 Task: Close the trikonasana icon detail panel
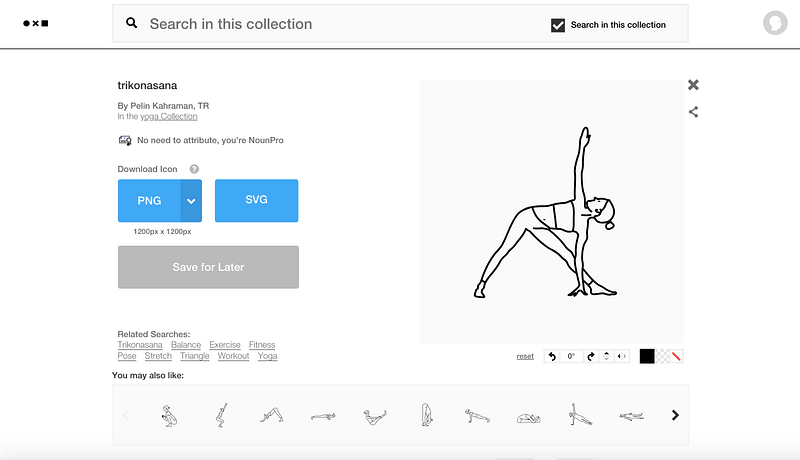click(x=693, y=85)
